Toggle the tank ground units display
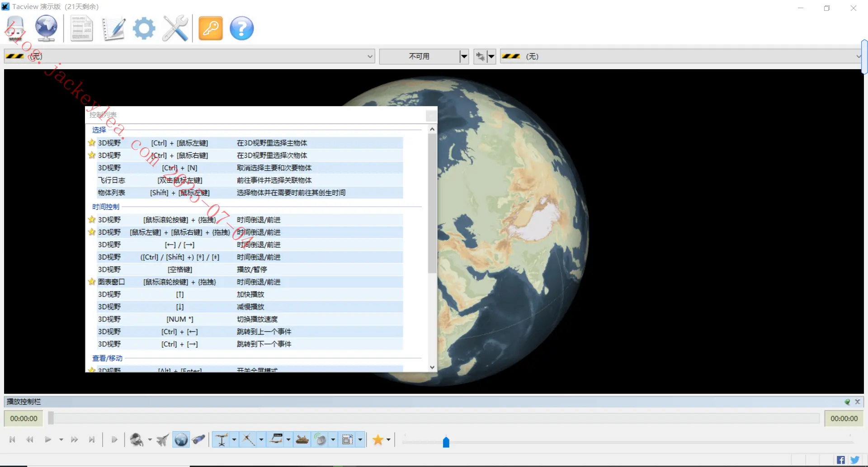 [x=302, y=439]
